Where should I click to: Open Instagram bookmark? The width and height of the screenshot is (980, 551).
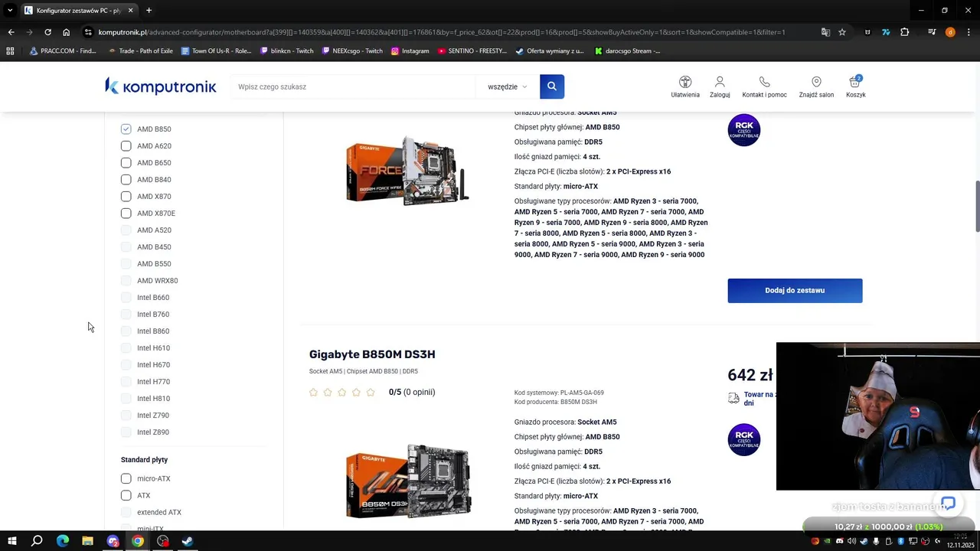point(410,51)
